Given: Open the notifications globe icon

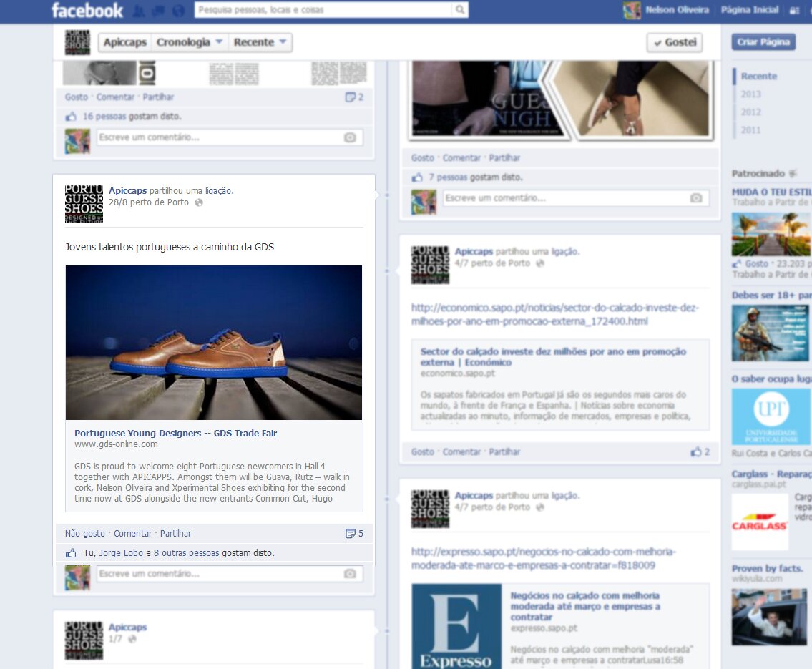Looking at the screenshot, I should point(178,10).
